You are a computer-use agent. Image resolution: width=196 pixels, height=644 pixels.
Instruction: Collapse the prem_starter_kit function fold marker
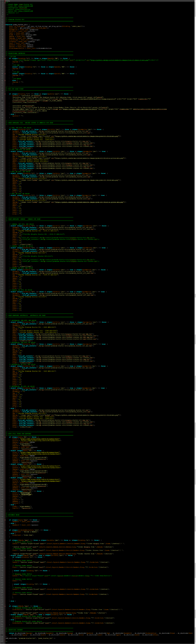click(5, 25)
